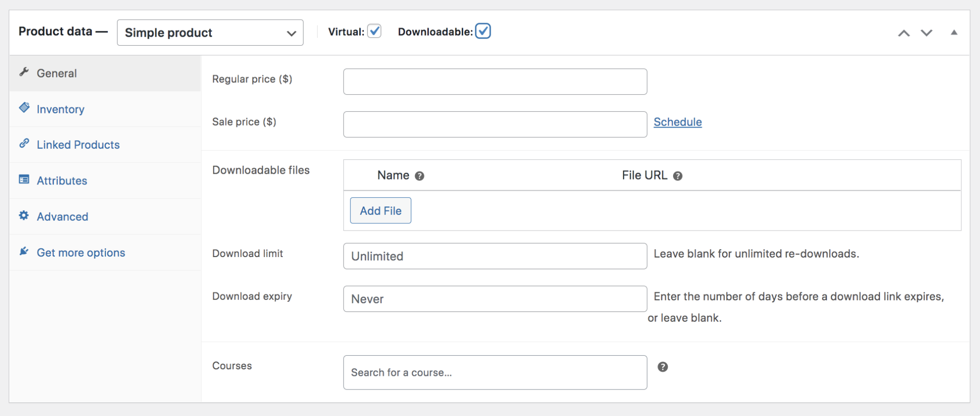
Task: Click the wrench icon beside General
Action: (24, 72)
